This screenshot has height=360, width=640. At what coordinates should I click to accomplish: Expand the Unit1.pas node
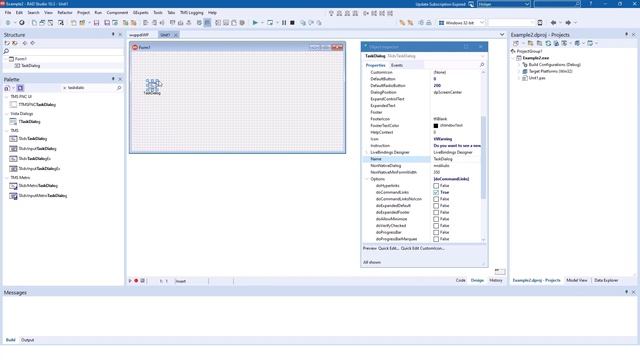[x=519, y=78]
